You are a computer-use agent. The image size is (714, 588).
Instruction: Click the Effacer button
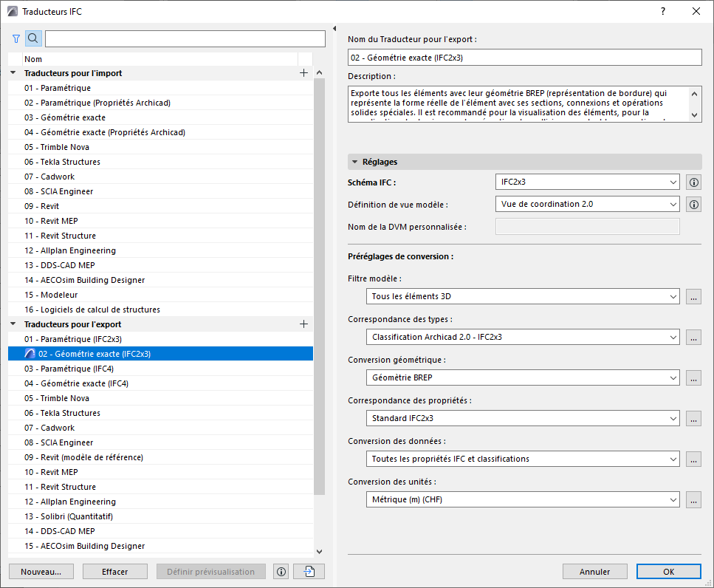point(114,571)
